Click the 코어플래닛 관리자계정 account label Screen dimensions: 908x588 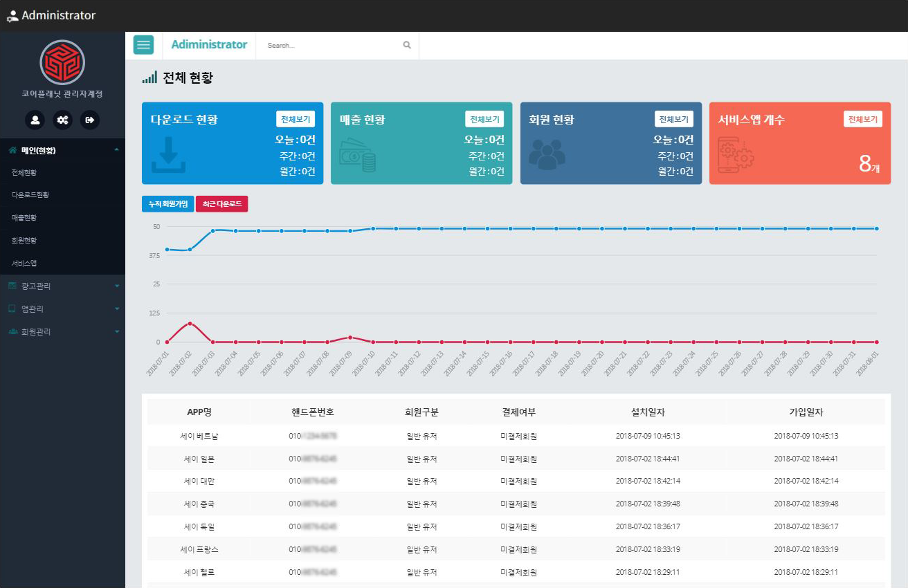(62, 94)
